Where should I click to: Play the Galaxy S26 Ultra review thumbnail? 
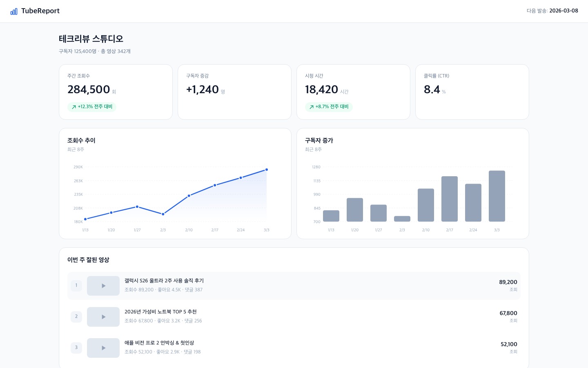coord(103,286)
